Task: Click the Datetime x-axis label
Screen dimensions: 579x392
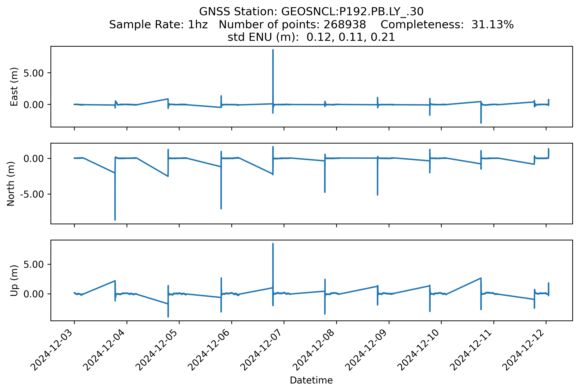Action: point(311,380)
